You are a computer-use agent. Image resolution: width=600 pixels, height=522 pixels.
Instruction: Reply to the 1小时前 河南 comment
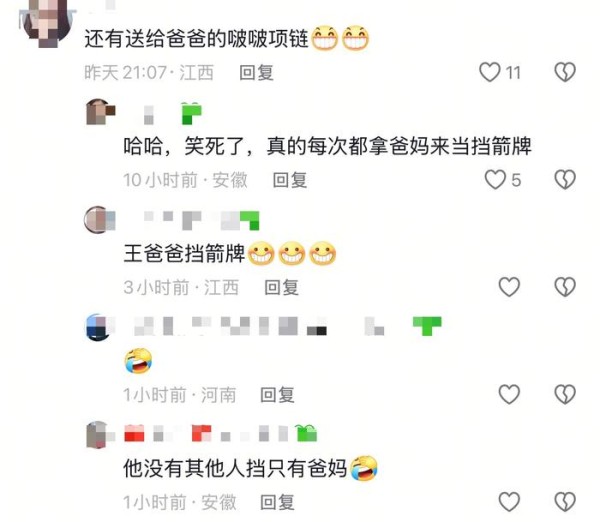click(277, 395)
